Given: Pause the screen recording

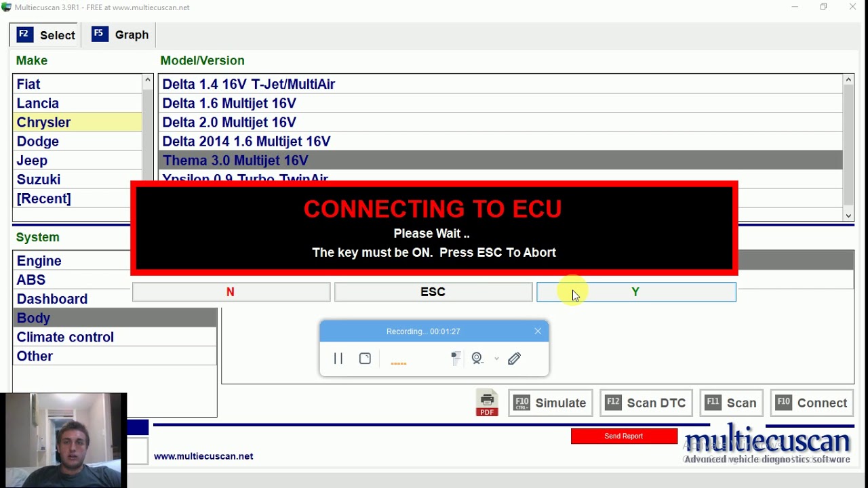Looking at the screenshot, I should pos(338,359).
